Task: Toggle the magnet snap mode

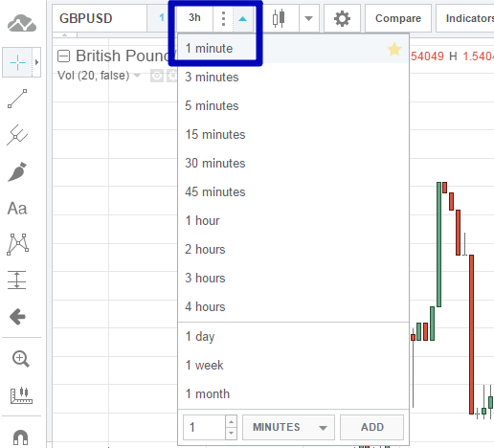Action: tap(21, 437)
